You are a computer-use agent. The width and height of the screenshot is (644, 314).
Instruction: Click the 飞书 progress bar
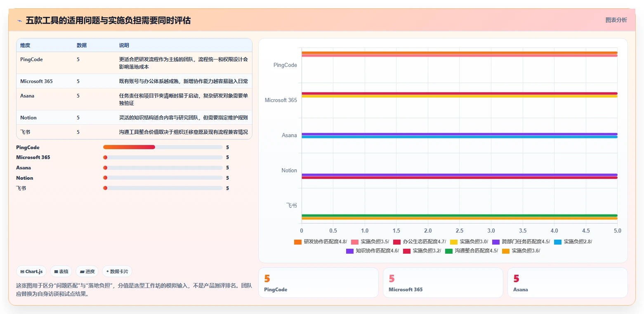tap(163, 188)
